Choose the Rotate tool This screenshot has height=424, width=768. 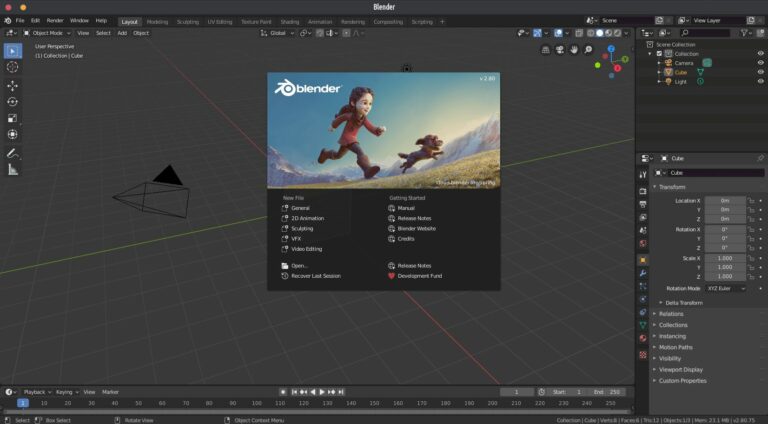(12, 101)
